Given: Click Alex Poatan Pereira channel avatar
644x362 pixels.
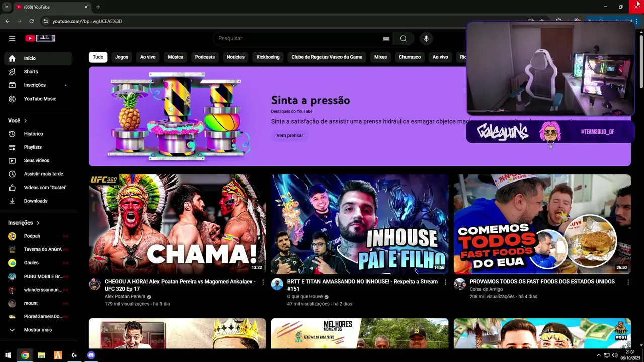Looking at the screenshot, I should (95, 284).
